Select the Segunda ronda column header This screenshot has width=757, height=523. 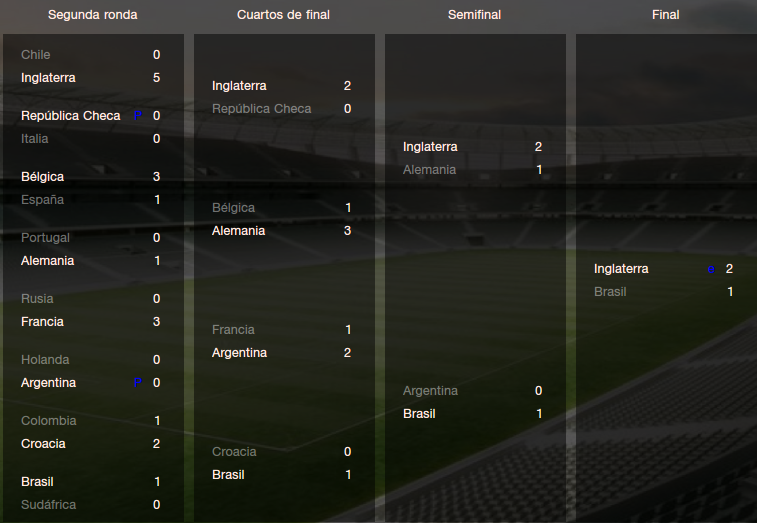tap(93, 15)
